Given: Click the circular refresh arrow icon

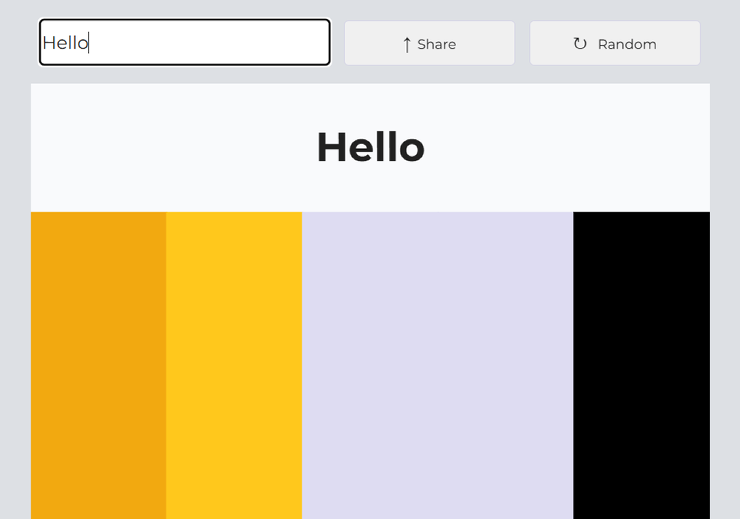Looking at the screenshot, I should [580, 44].
